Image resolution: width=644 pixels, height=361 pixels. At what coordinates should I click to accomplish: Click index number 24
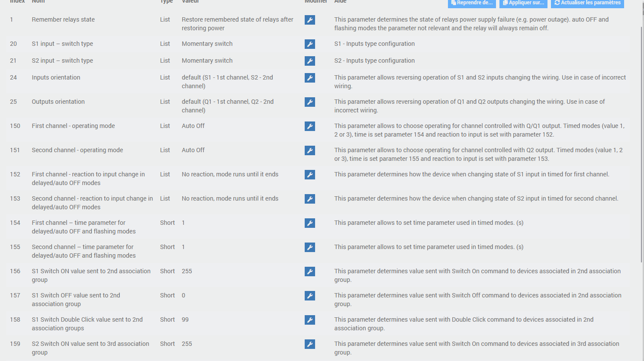click(13, 77)
